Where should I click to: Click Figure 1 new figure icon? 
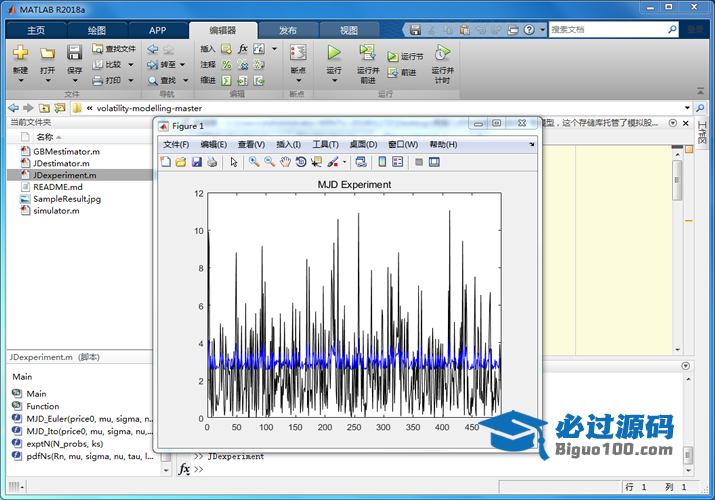(166, 162)
